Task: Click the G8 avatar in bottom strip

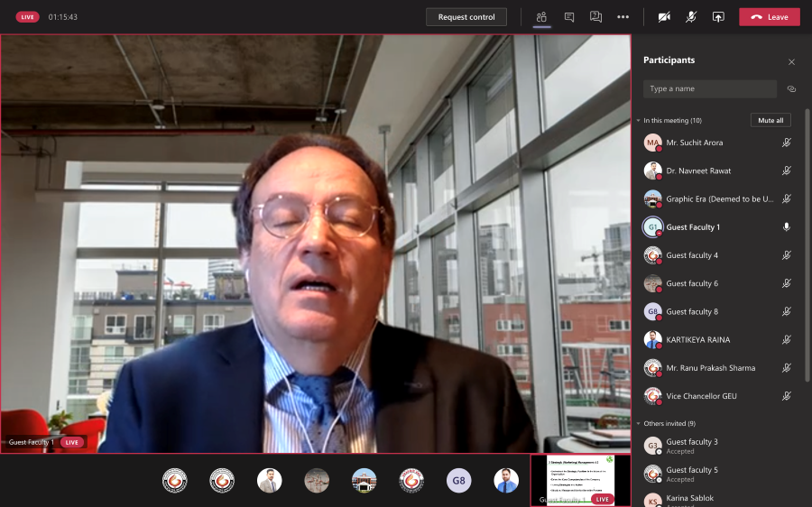Action: point(458,481)
